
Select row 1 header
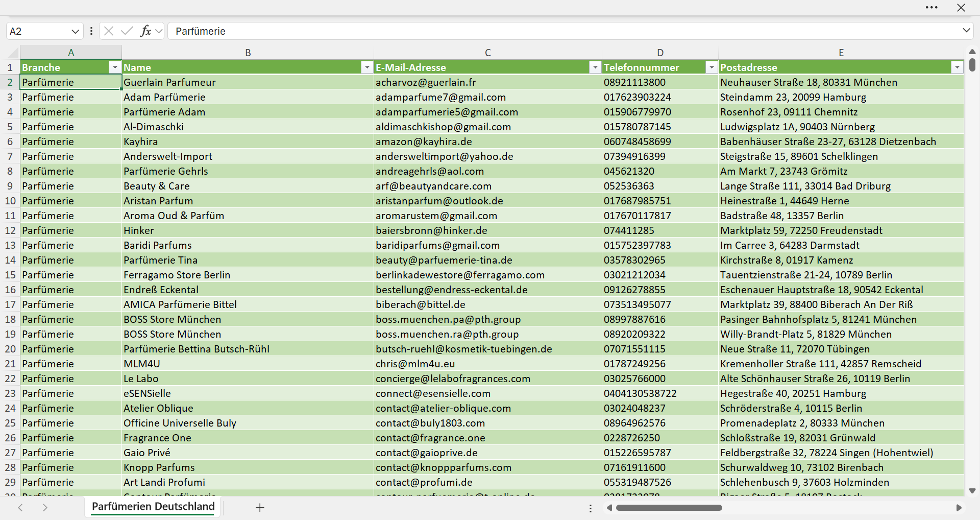10,67
